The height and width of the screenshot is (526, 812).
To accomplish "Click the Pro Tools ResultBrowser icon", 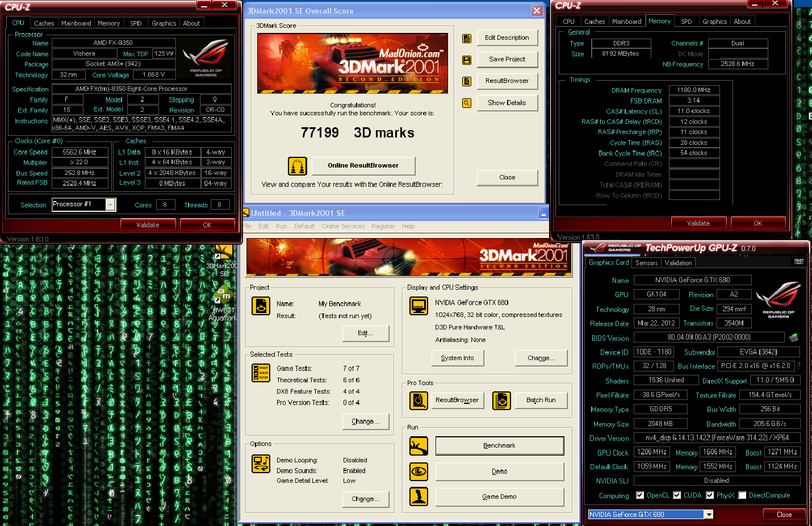I will 418,400.
